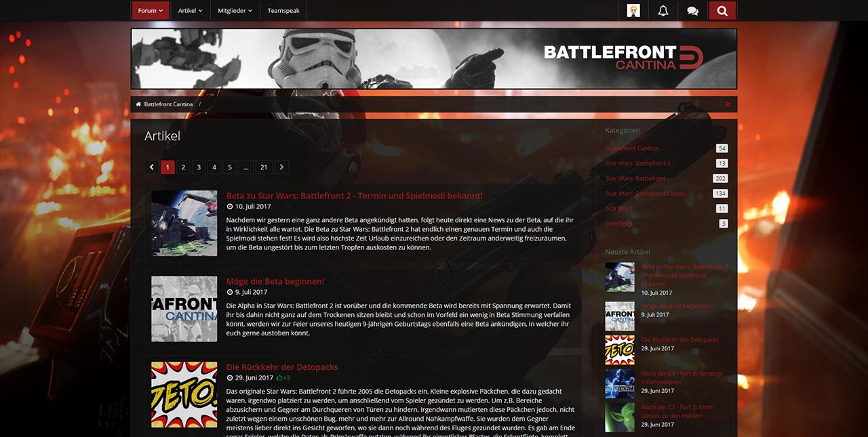Click sidebar thumbnail for E3 Part 6
The width and height of the screenshot is (868, 437).
coord(620,384)
